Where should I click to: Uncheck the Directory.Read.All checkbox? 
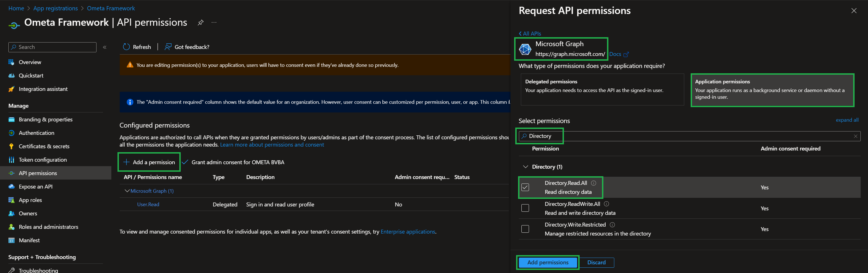coord(525,187)
